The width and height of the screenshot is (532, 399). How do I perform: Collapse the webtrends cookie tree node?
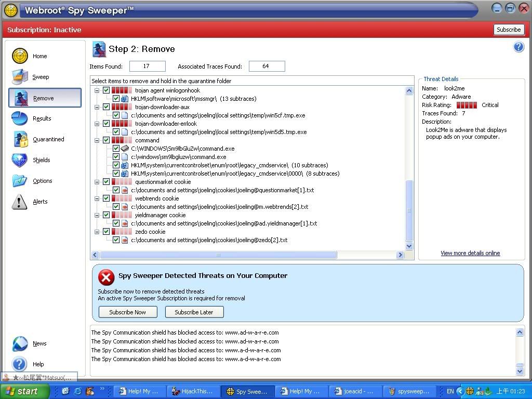pos(97,198)
